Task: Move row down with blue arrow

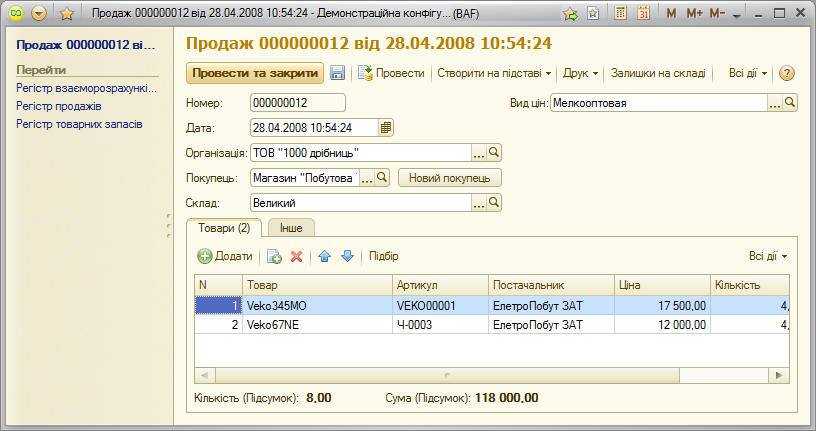Action: (x=347, y=256)
